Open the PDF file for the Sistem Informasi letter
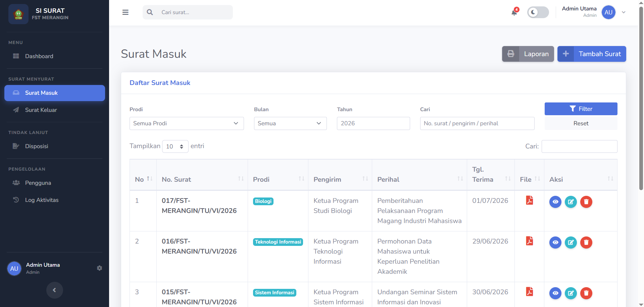Screen dimensions: 644x307 (x=530, y=292)
